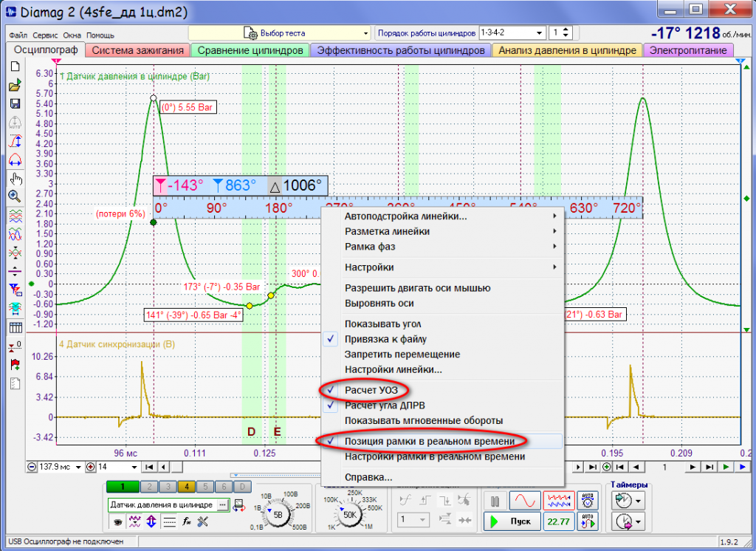The image size is (756, 551).
Task: Toggle channel visibility eye icon
Action: pyautogui.click(x=117, y=521)
